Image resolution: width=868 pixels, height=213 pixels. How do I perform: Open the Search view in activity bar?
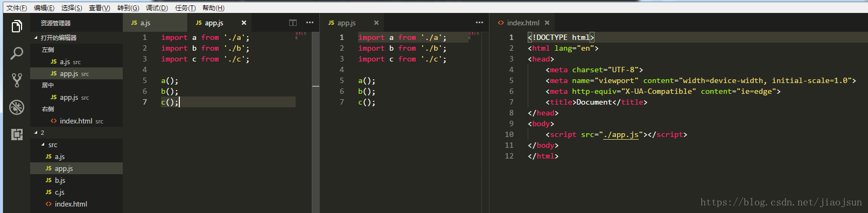(17, 53)
